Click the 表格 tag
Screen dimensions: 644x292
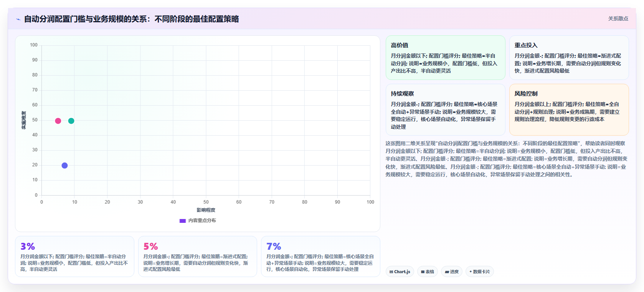(428, 272)
